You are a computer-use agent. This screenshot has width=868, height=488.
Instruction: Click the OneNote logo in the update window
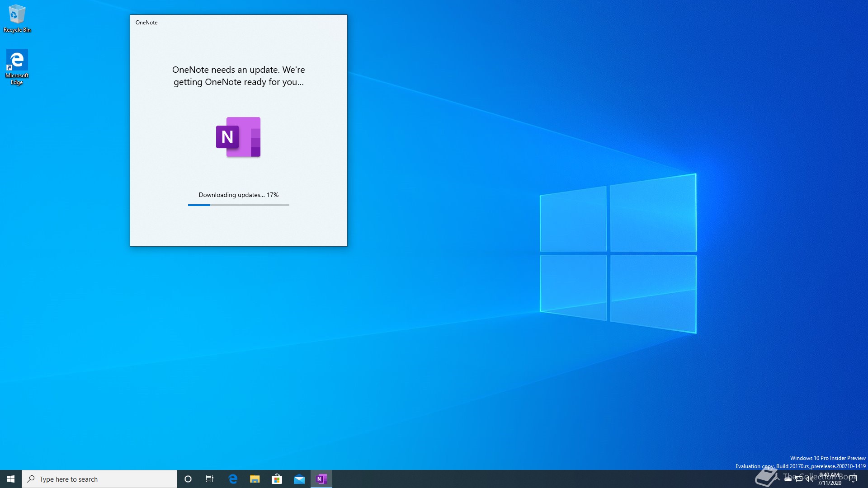point(238,137)
